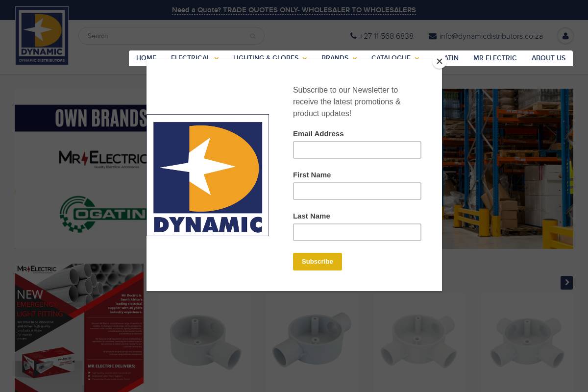
Task: Click the Email Address input field
Action: (x=357, y=150)
